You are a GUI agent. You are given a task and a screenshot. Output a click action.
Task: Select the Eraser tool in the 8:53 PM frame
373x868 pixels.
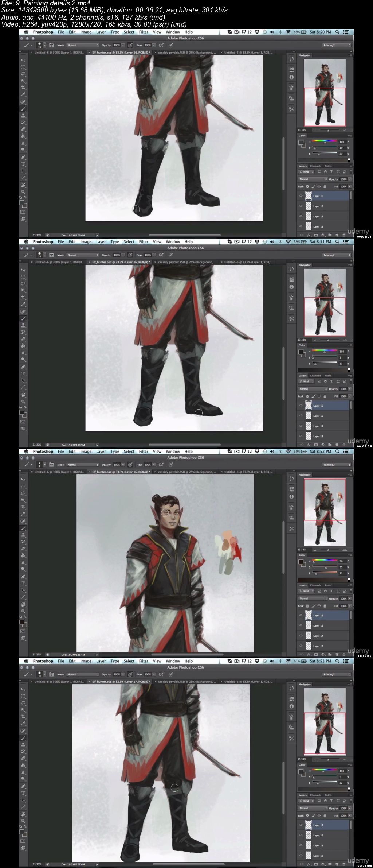click(23, 758)
